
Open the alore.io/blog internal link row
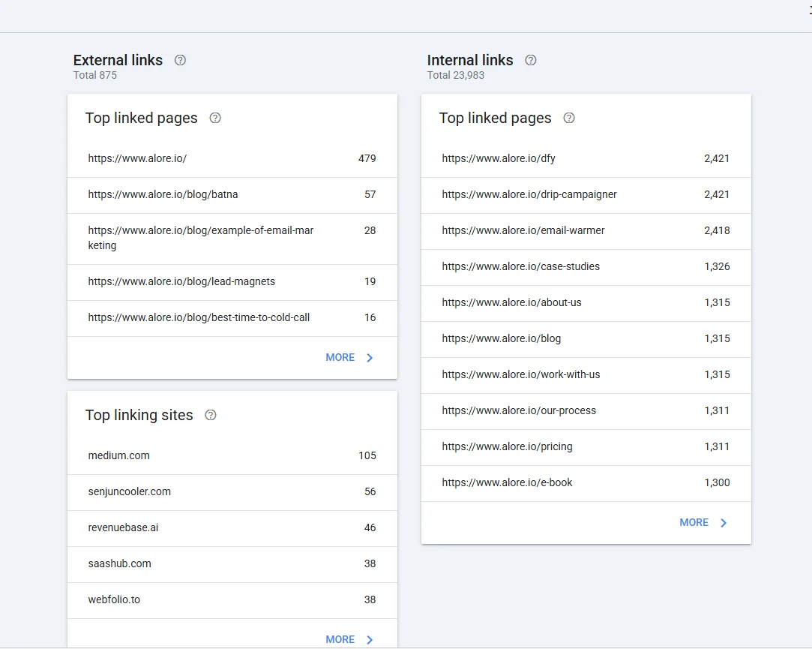(x=586, y=340)
